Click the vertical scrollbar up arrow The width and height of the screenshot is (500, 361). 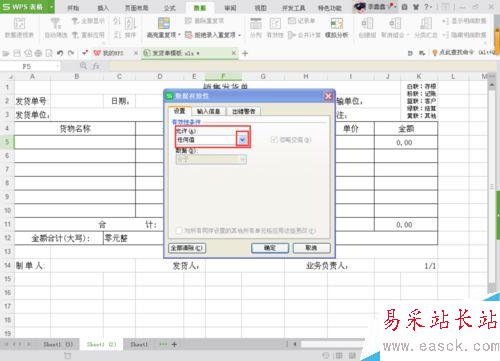[492, 85]
